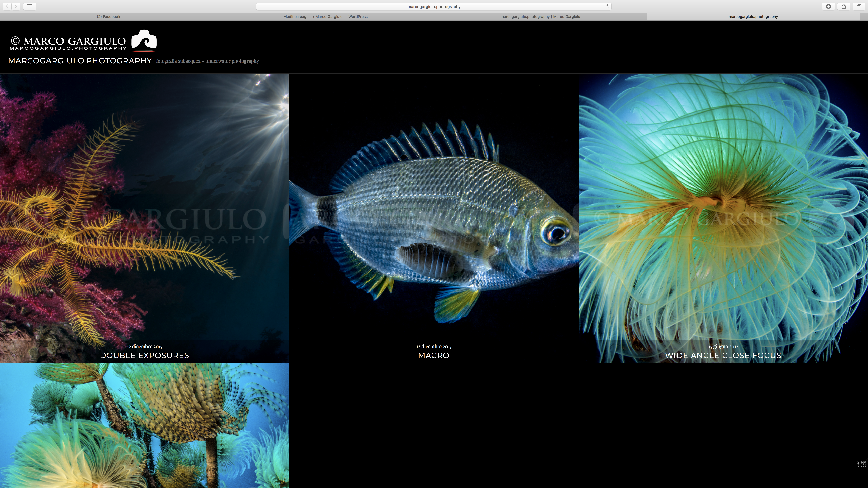Open the Safari downloads list

[828, 6]
